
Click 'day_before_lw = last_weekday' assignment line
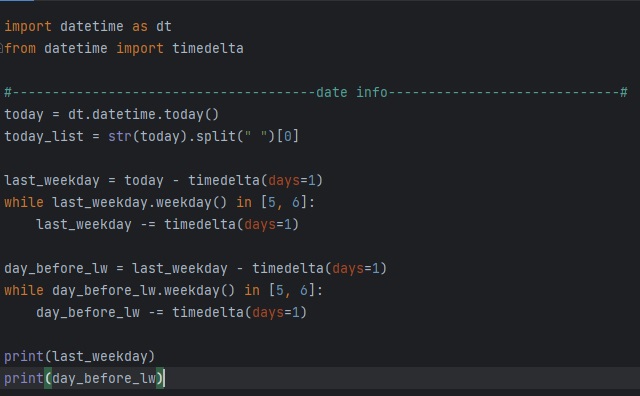[196, 269]
